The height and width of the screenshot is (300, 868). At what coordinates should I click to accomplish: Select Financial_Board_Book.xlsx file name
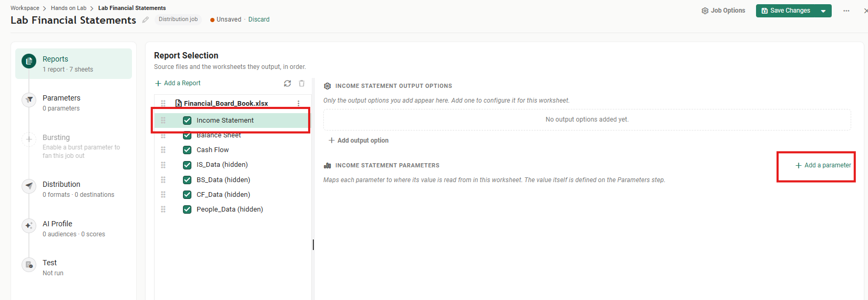(x=226, y=103)
